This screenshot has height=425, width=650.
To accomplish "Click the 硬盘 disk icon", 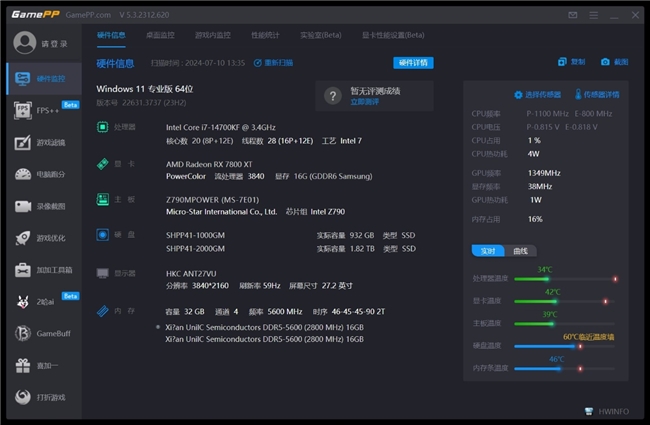I will coord(102,235).
